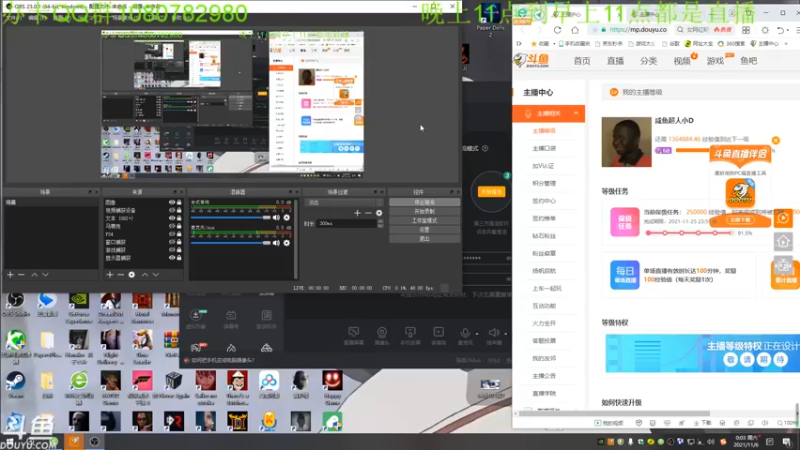Open the 淡出 scene transition dropdown
Viewport: 800px width, 450px height.
tap(344, 203)
